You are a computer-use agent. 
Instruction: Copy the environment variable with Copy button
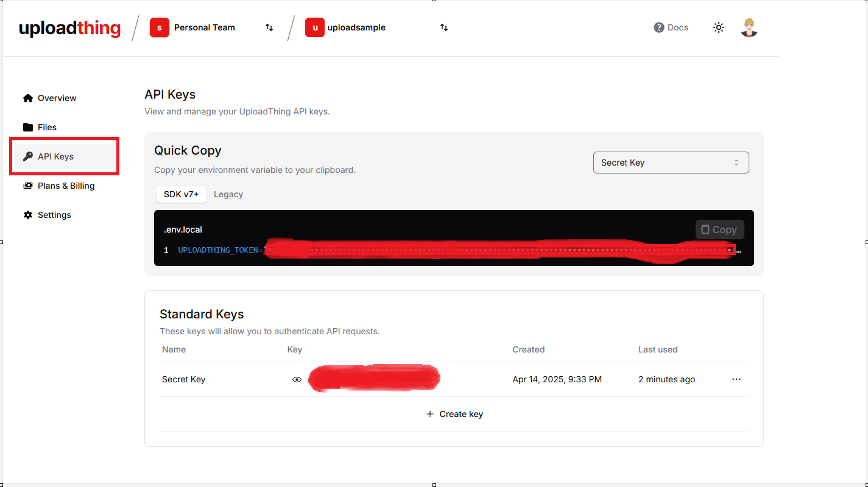tap(719, 229)
